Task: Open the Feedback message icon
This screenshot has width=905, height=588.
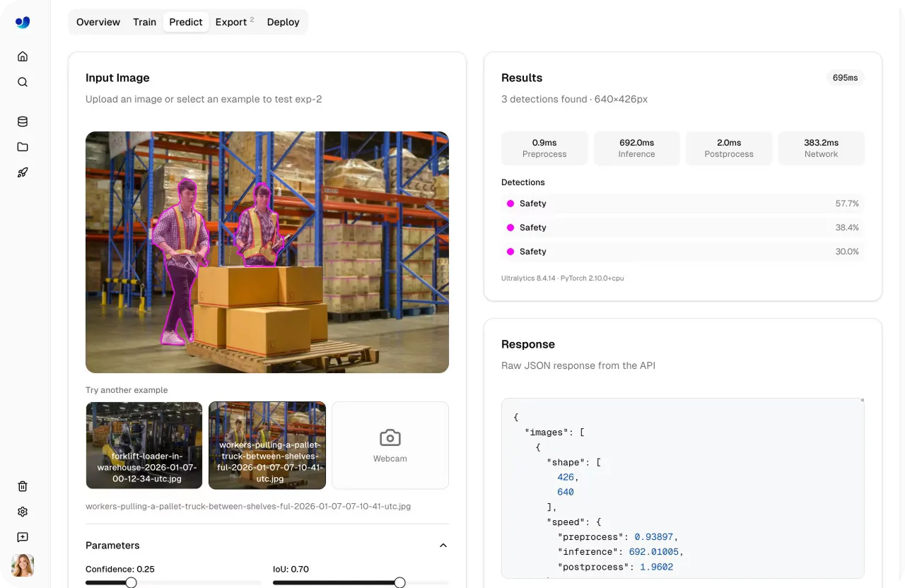Action: 23,537
